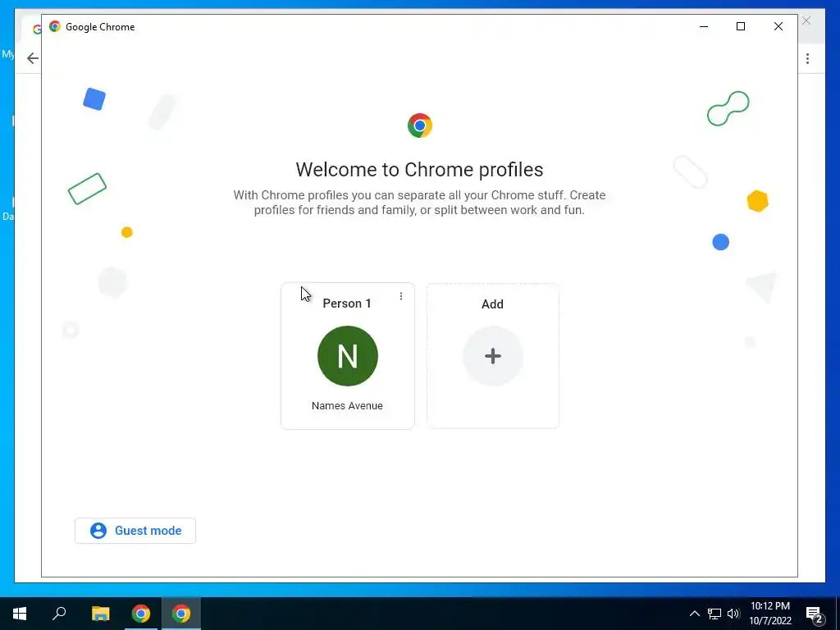This screenshot has height=630, width=840.
Task: Open the three-dot menu of the background Chrome window
Action: (807, 58)
